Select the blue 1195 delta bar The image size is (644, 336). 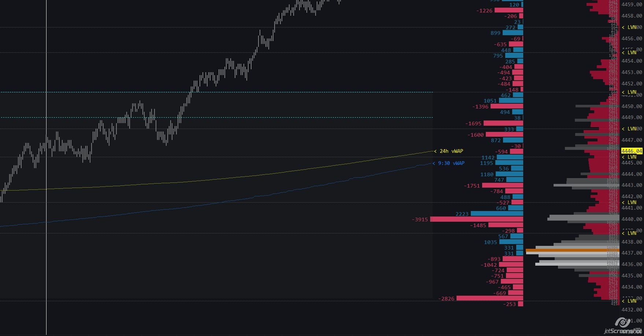[509, 163]
